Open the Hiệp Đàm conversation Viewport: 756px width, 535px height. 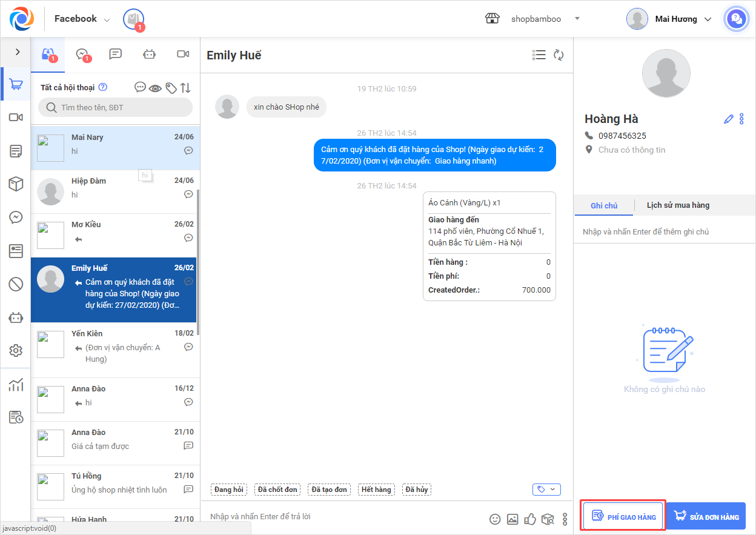coord(115,191)
